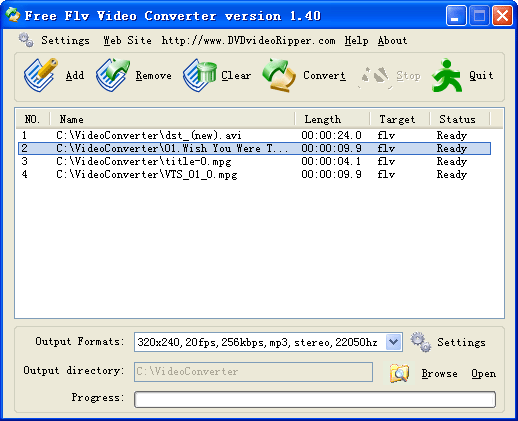Click the Clear button label
This screenshot has width=518, height=421.
click(236, 75)
